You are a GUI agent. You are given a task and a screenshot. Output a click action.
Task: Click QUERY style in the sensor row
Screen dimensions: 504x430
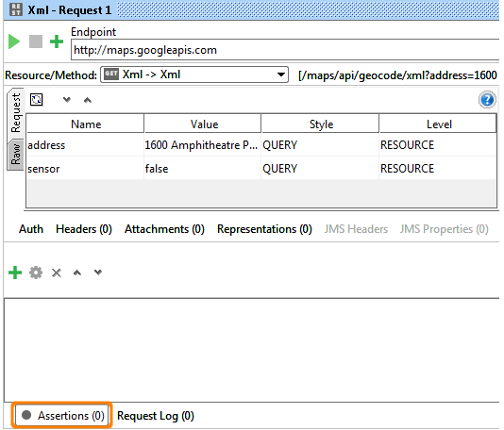coord(320,169)
